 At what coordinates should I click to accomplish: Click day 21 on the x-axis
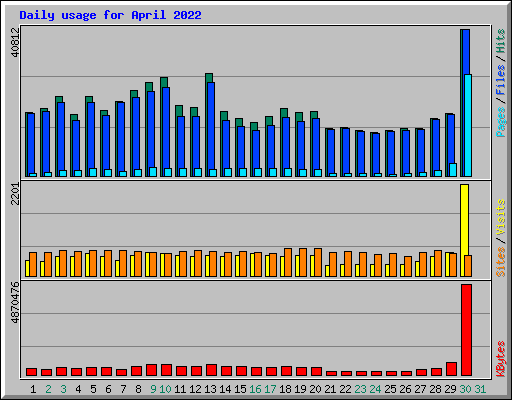click(330, 389)
